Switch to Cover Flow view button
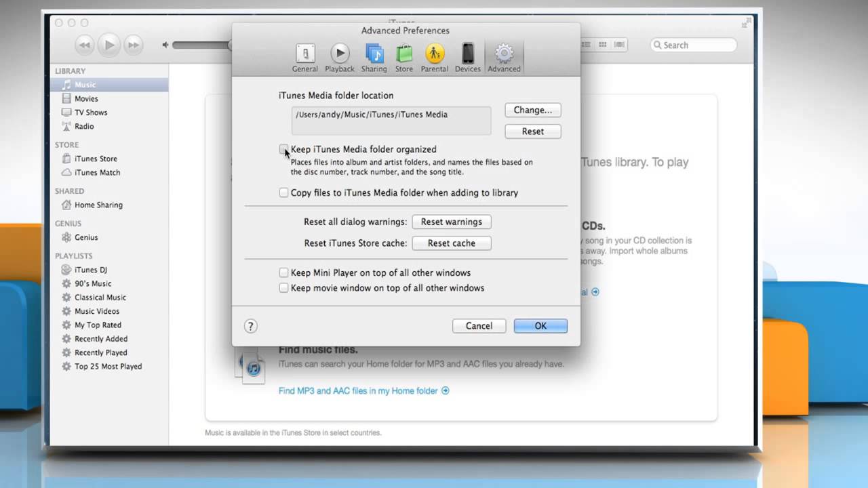The image size is (868, 488). coord(619,45)
